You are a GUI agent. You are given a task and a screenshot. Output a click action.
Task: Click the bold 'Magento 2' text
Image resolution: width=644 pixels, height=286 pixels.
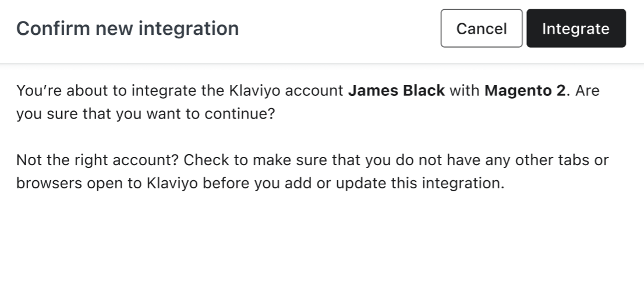point(524,91)
